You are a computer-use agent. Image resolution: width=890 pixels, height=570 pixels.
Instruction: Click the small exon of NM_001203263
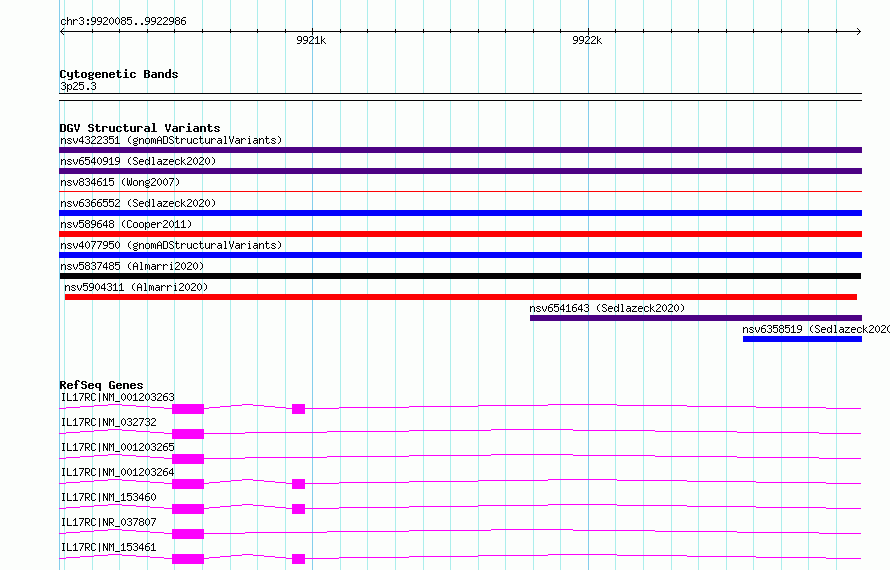coord(299,409)
